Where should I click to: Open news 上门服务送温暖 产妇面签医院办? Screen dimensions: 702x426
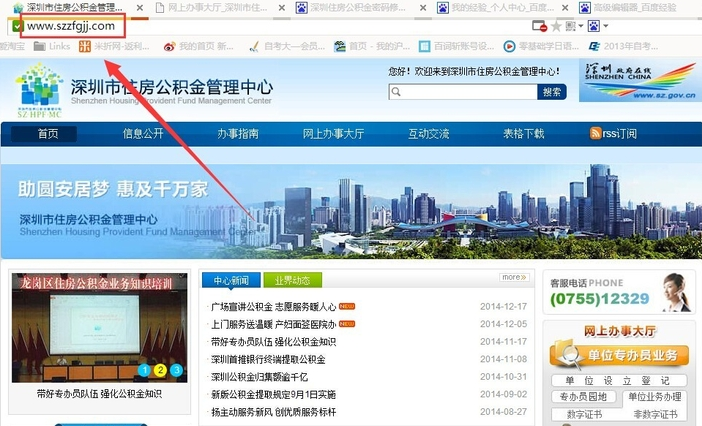[274, 324]
